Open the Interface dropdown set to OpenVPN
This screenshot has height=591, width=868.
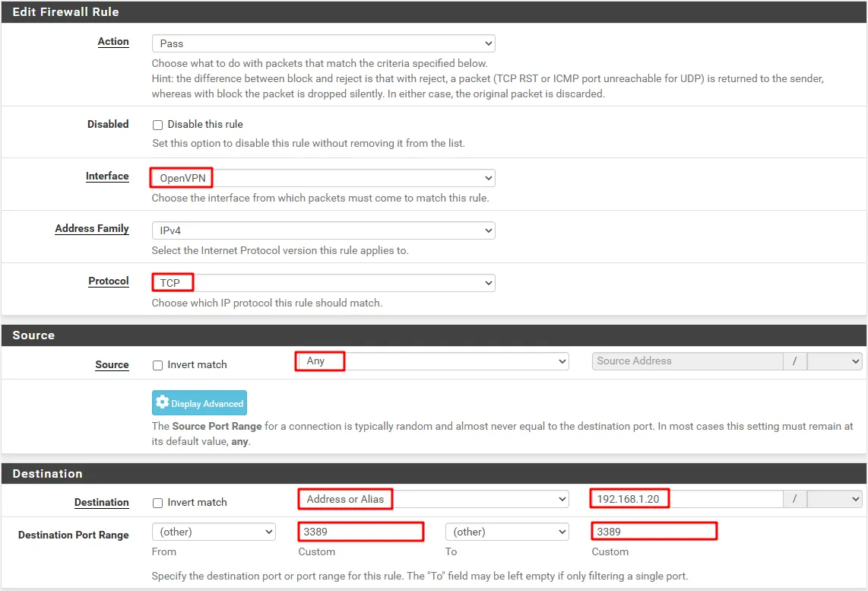[323, 178]
